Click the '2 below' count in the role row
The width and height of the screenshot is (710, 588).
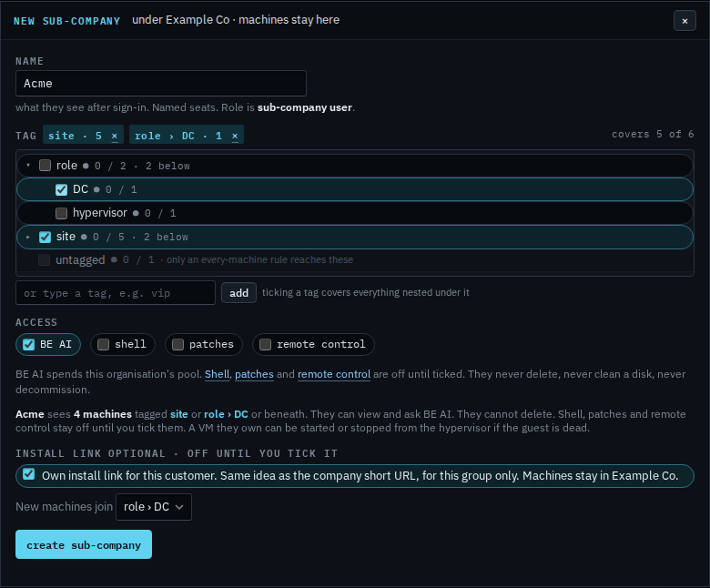pyautogui.click(x=167, y=167)
